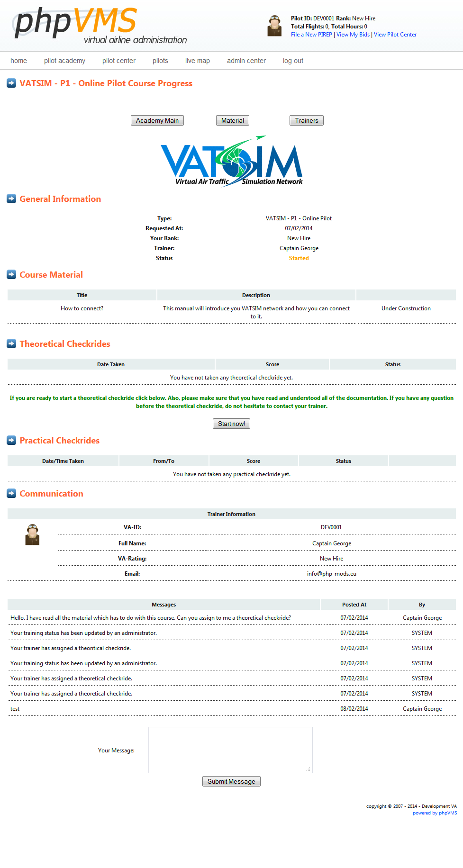
Task: Click the trainer email info@php-mods.eu
Action: tap(332, 574)
